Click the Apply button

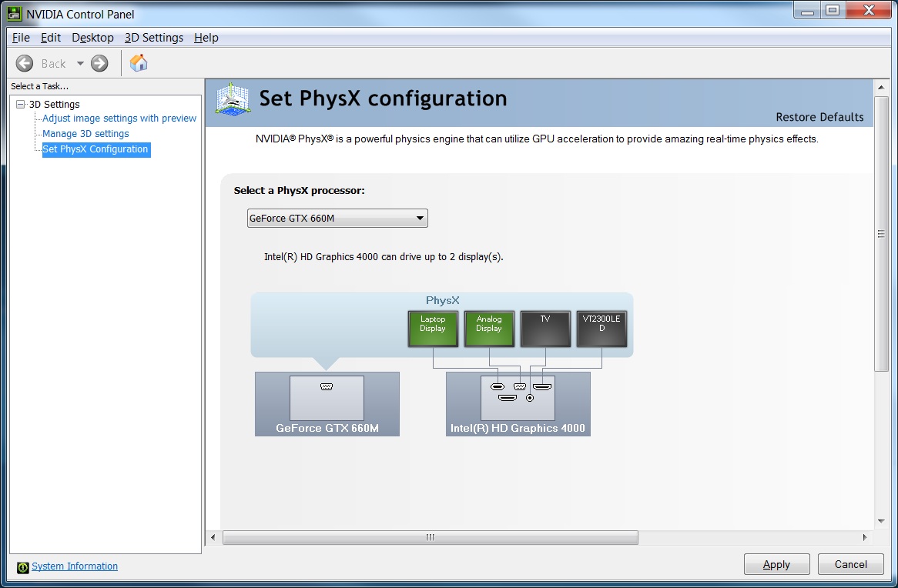coord(776,564)
